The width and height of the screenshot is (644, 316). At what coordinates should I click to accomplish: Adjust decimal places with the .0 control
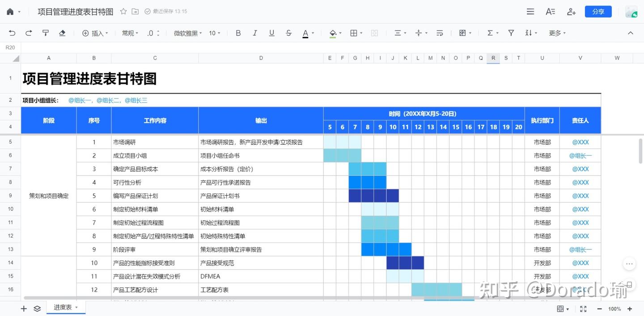point(153,33)
